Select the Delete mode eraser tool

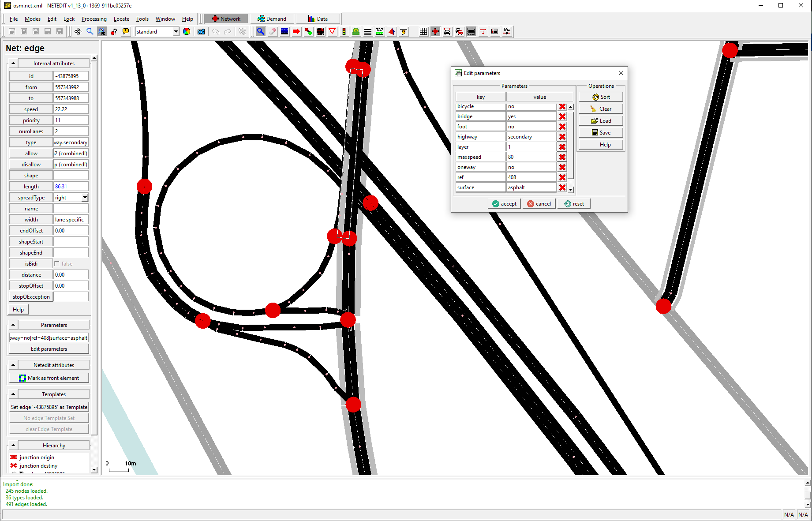click(273, 31)
